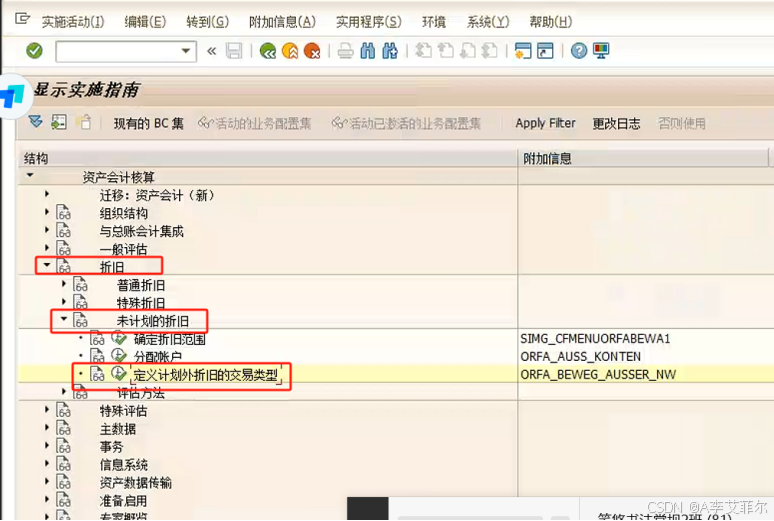
Task: Open the 附加信息(A) menu
Action: [x=282, y=22]
